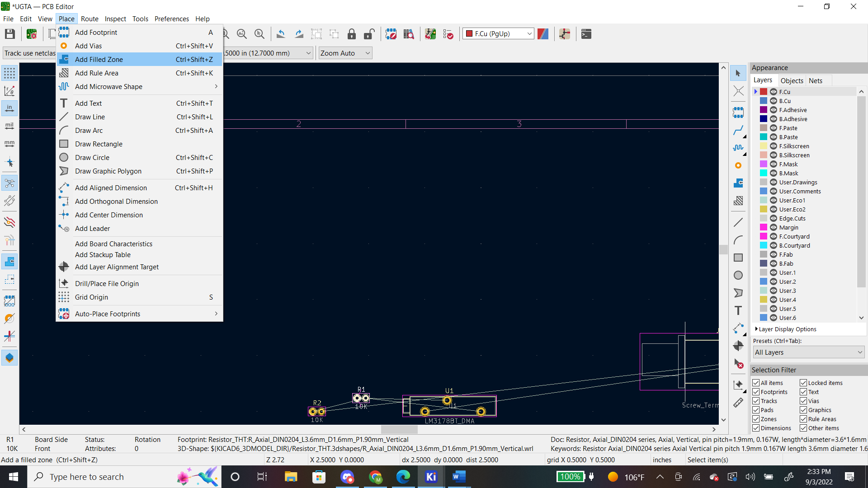The height and width of the screenshot is (488, 868).
Task: Select the Route Tracks tool in right toolbar
Action: (738, 131)
